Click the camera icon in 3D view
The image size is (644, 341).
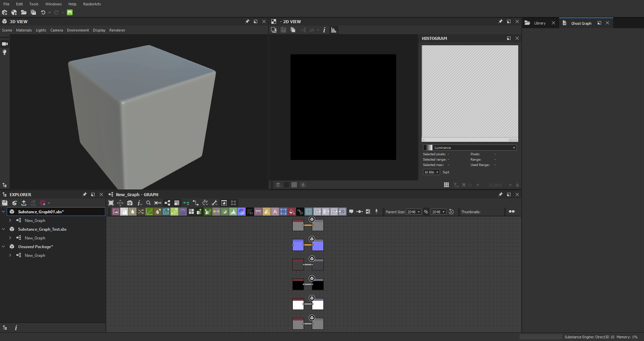(5, 44)
